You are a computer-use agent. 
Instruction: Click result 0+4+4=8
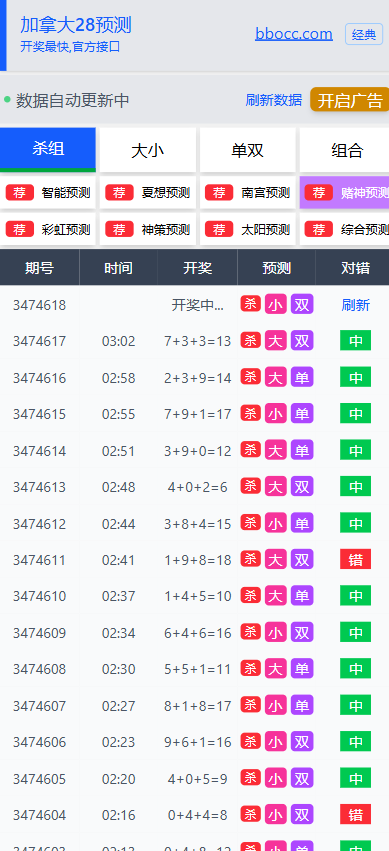(197, 815)
